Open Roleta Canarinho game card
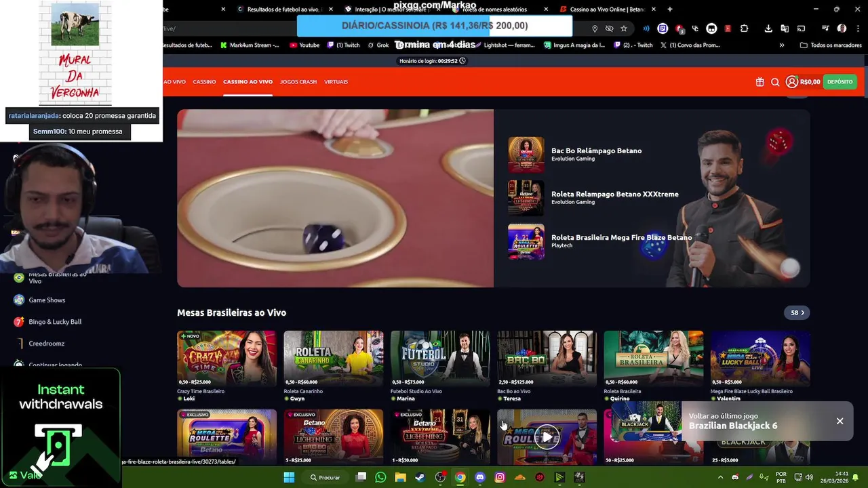This screenshot has width=868, height=488. 333,359
